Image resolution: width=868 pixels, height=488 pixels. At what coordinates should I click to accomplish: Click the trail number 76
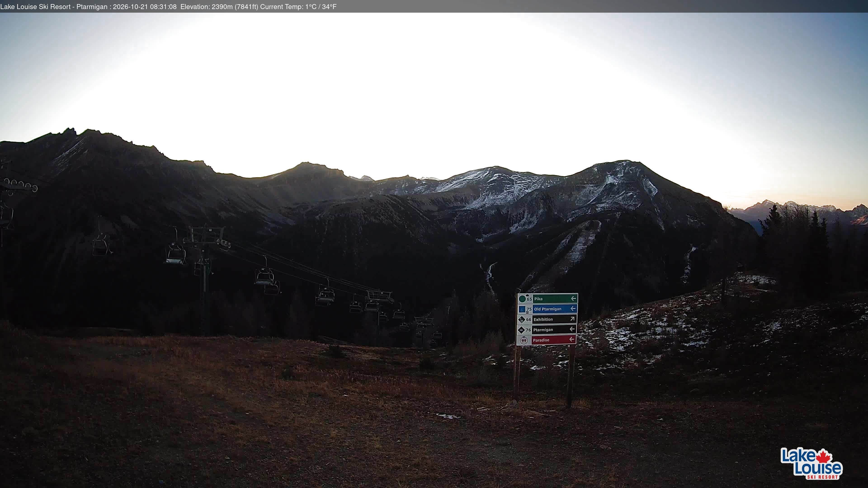pos(528,330)
